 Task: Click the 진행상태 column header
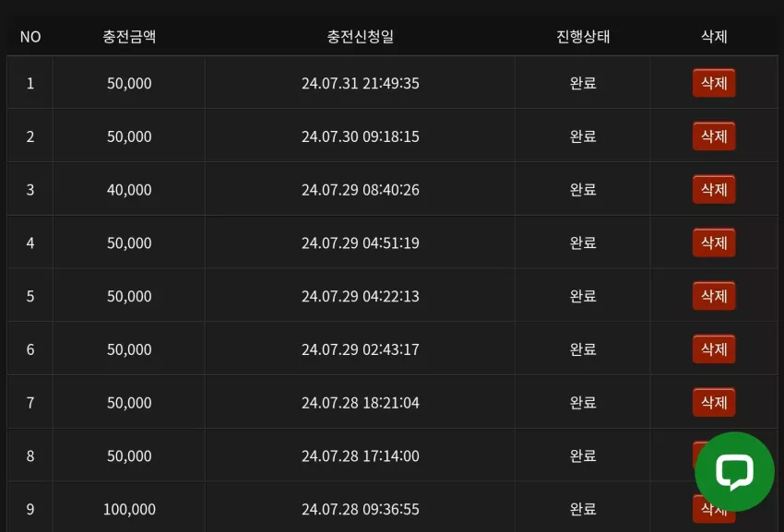click(x=583, y=37)
